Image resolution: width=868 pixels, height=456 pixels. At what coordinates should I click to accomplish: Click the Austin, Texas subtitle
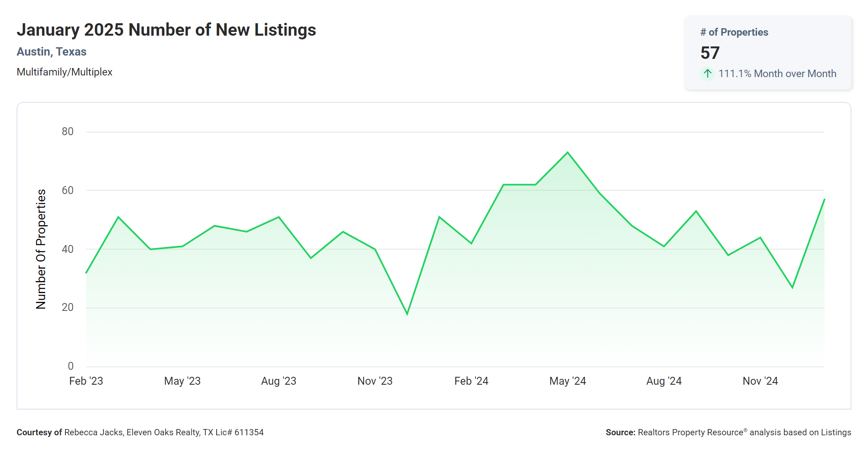coord(51,52)
